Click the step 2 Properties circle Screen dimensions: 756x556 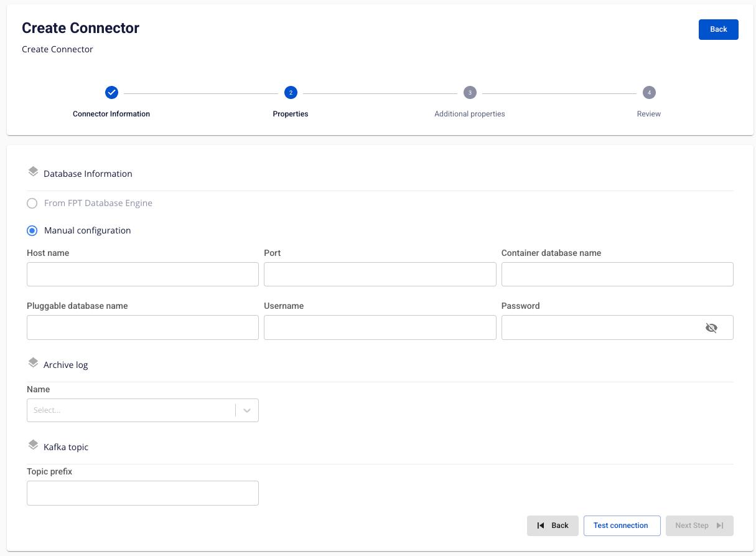[x=291, y=93]
